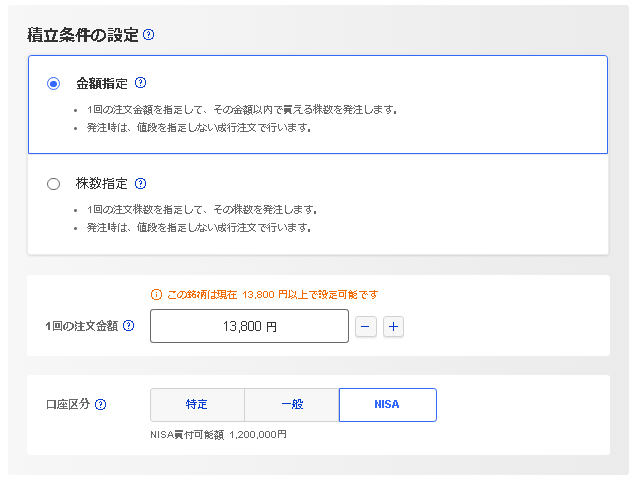Click help icon beside 積立条件の設定 heading
The width and height of the screenshot is (633, 480).
(x=149, y=35)
